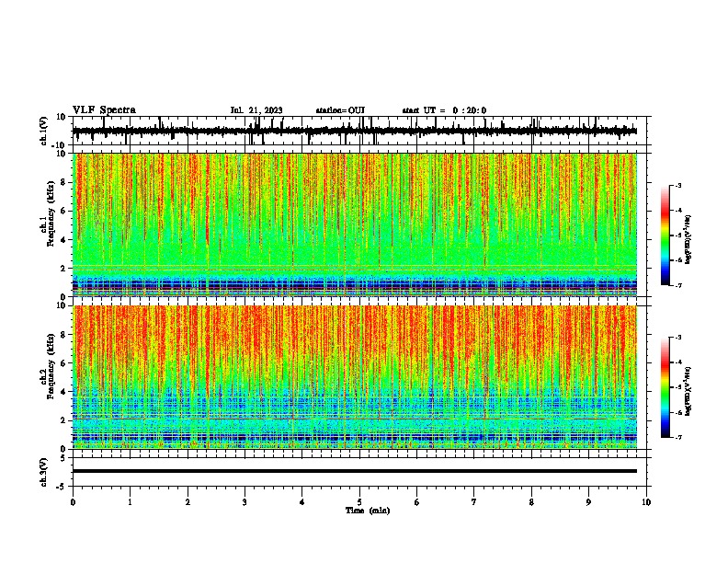
Task: Click time axis tick label "0"
Action: point(73,502)
